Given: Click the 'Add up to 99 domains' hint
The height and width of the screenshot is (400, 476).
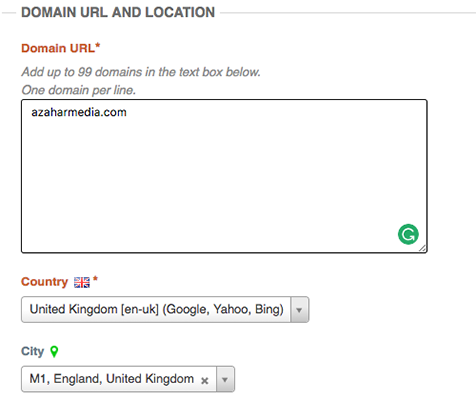Looking at the screenshot, I should 141,72.
